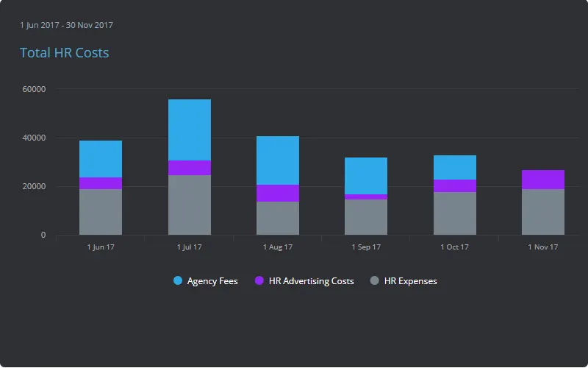Click the 1 Jun 2017 - 30 Nov 2017 date range
Screen dimensions: 588x368
point(66,25)
